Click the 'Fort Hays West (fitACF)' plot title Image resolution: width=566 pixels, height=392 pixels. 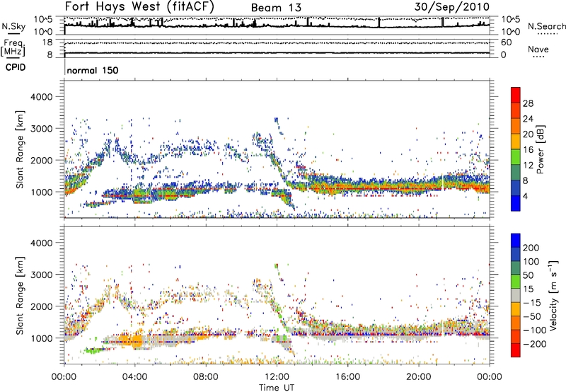coord(139,6)
